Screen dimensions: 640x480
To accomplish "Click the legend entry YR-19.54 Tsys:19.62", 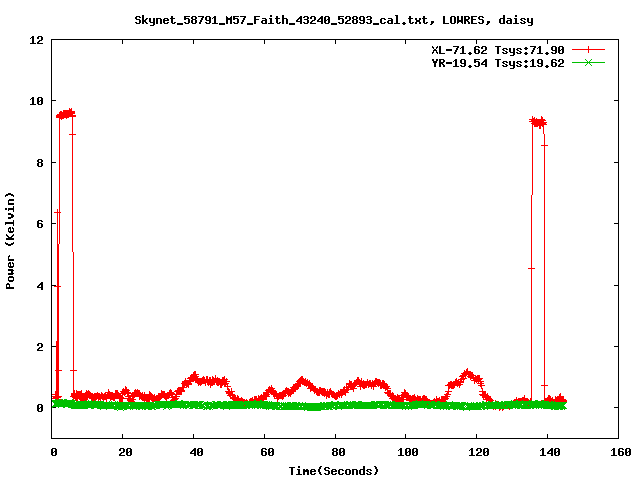I will [498, 63].
